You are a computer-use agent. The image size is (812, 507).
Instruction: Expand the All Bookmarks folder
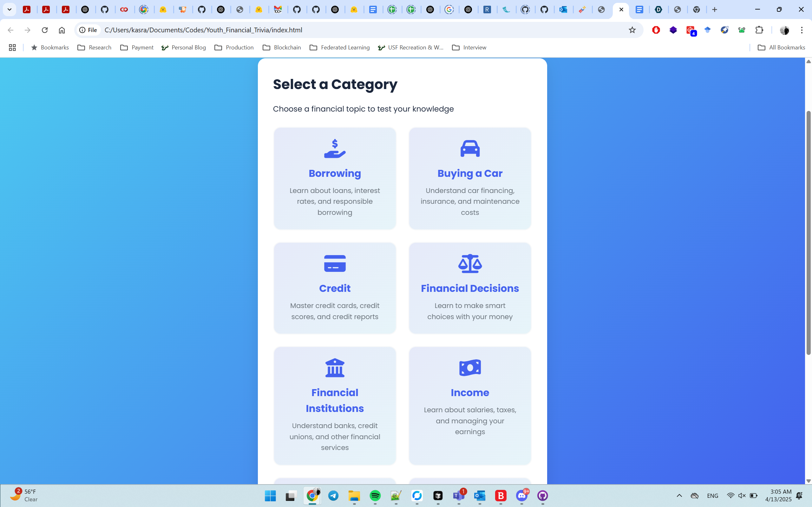click(781, 47)
